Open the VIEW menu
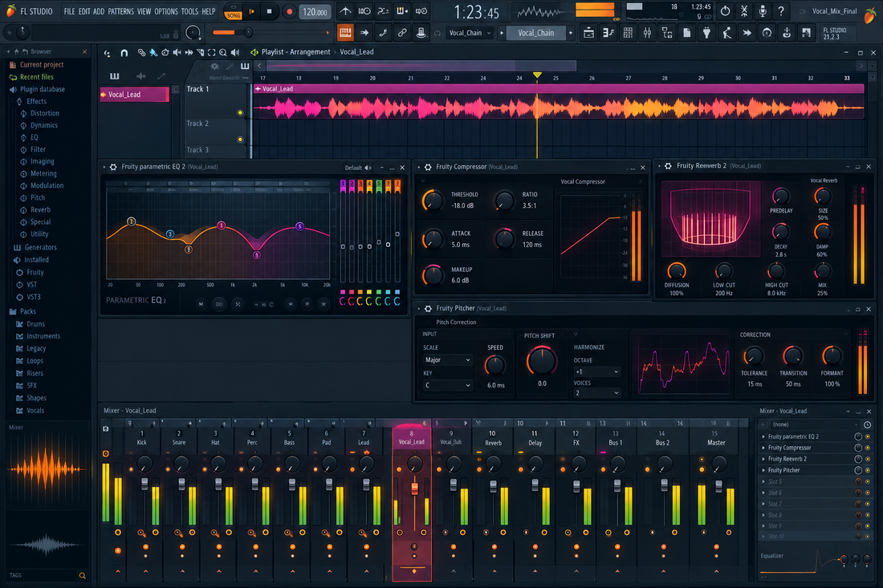The height and width of the screenshot is (588, 883). 144,11
